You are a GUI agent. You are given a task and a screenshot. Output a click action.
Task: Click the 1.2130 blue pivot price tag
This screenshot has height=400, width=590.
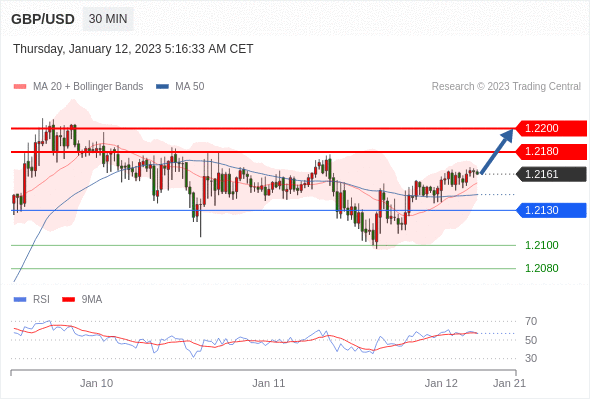point(551,210)
